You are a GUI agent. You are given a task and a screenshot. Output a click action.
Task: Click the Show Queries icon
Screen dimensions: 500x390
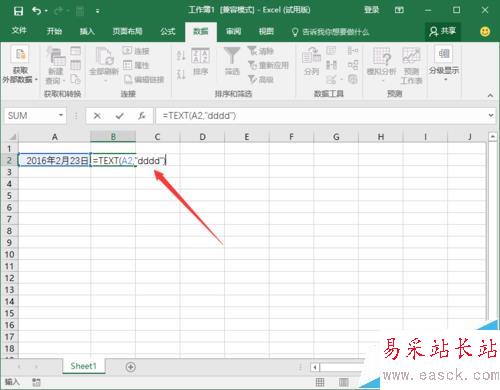pos(76,51)
